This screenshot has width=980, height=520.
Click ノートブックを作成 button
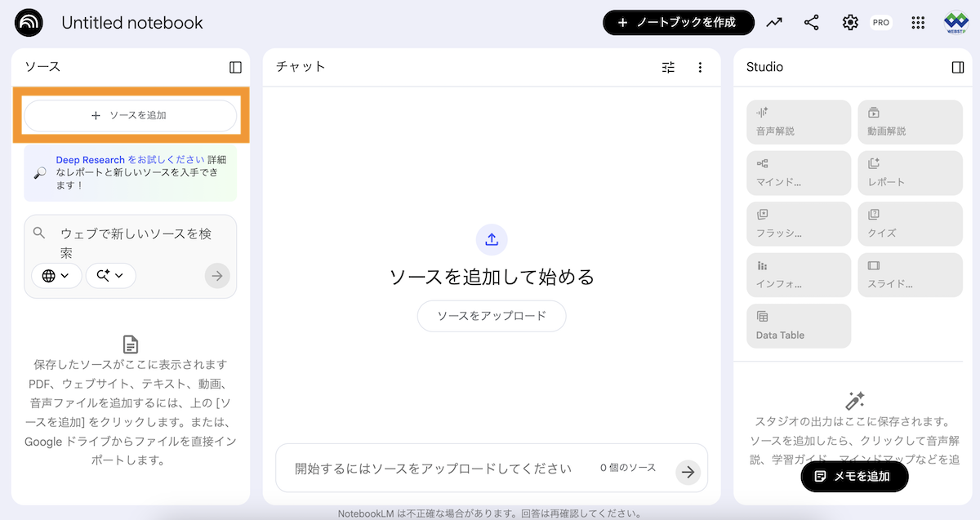(678, 23)
